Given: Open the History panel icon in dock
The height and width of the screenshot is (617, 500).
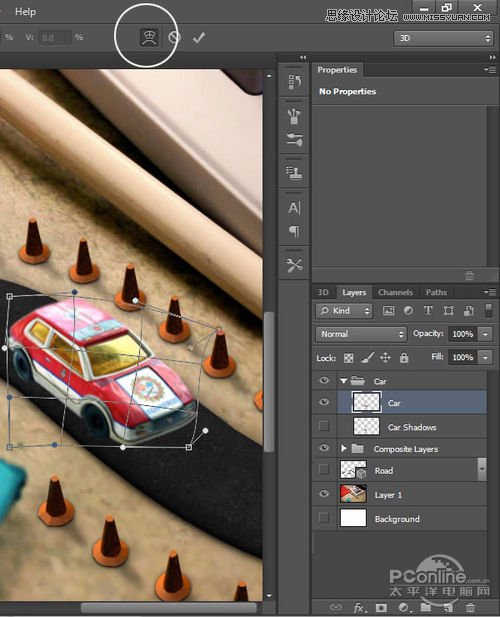Looking at the screenshot, I should [x=294, y=82].
